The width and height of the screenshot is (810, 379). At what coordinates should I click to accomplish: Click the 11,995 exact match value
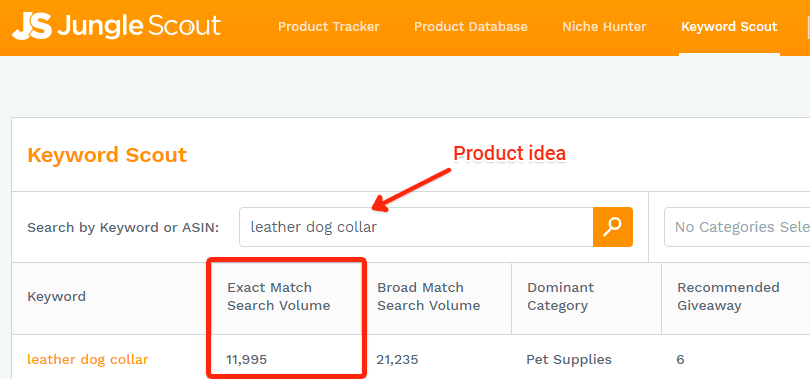point(246,359)
